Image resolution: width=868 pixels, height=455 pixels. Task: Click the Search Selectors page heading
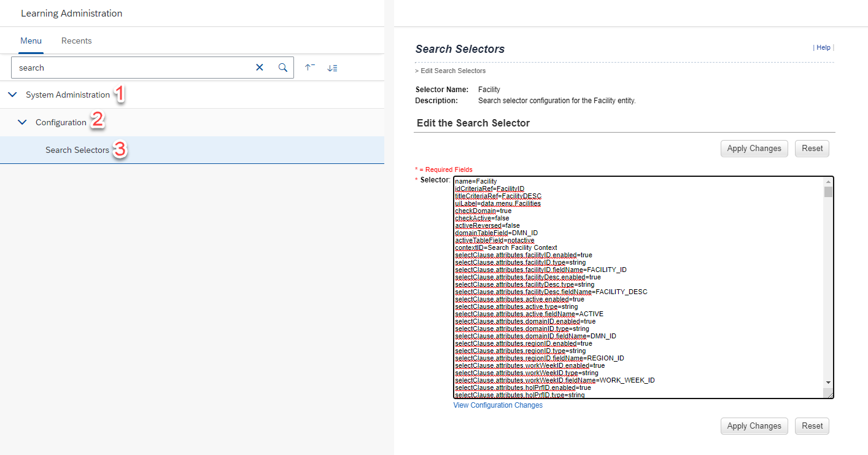point(460,49)
